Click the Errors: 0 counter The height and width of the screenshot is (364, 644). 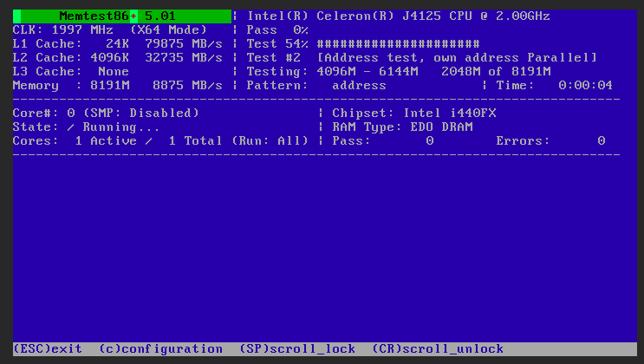pyautogui.click(x=550, y=141)
